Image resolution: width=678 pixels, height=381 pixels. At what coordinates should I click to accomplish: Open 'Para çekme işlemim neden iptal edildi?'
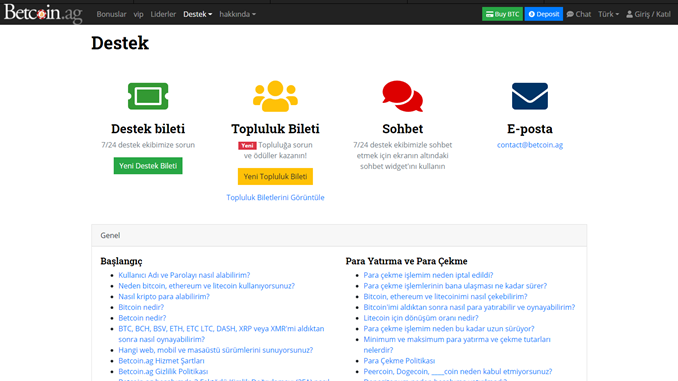428,275
